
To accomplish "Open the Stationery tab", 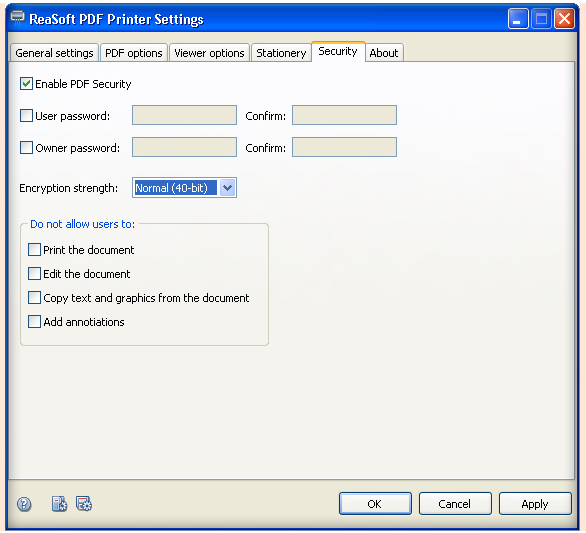I will point(281,53).
